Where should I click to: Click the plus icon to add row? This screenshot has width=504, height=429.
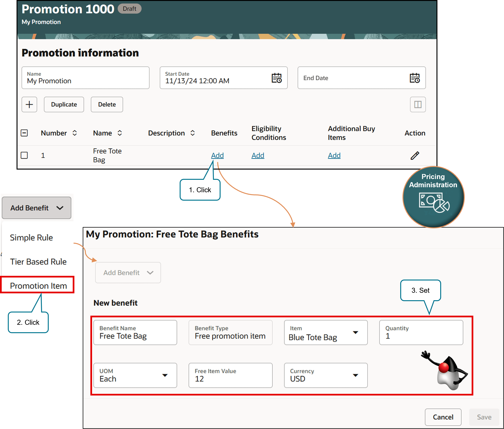[x=29, y=105]
